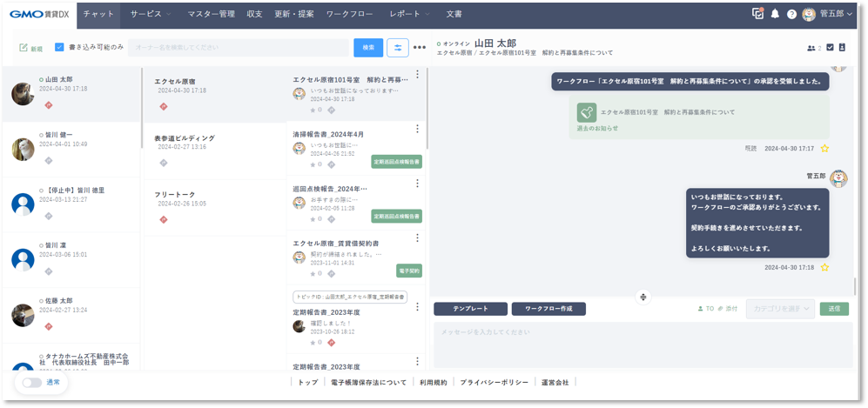Click the filter settings slider icon

(398, 47)
